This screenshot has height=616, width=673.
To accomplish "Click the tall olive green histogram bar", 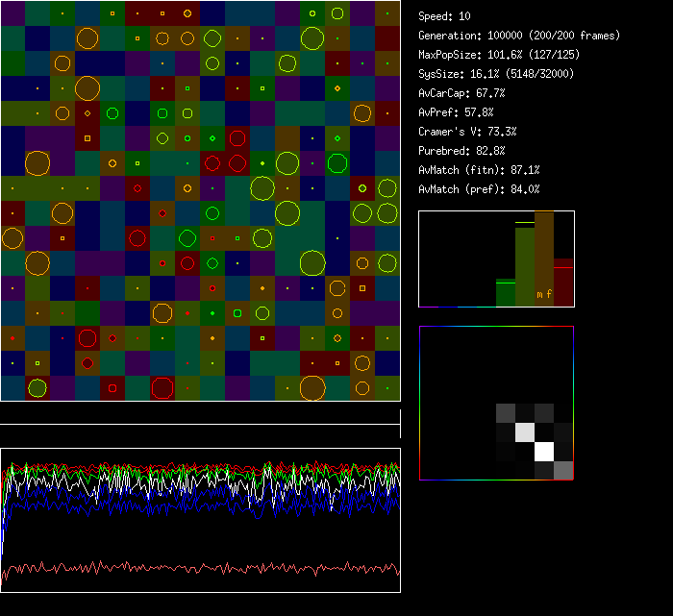I will [x=525, y=264].
